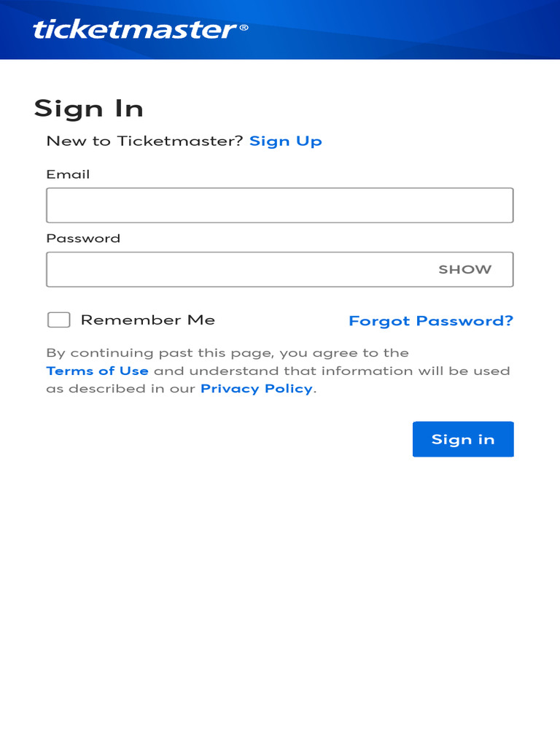Click the blue header banner background

coord(408,29)
